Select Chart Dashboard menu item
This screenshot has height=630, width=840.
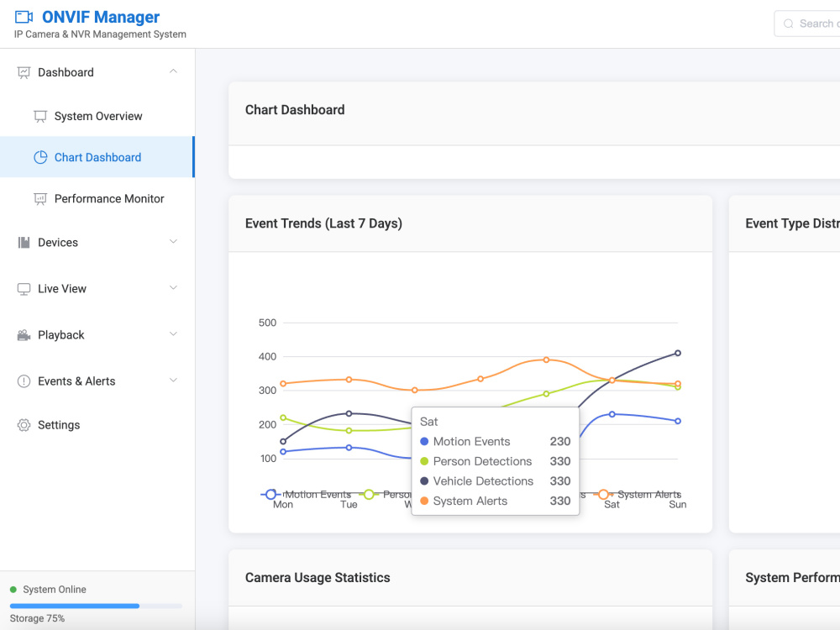click(97, 157)
